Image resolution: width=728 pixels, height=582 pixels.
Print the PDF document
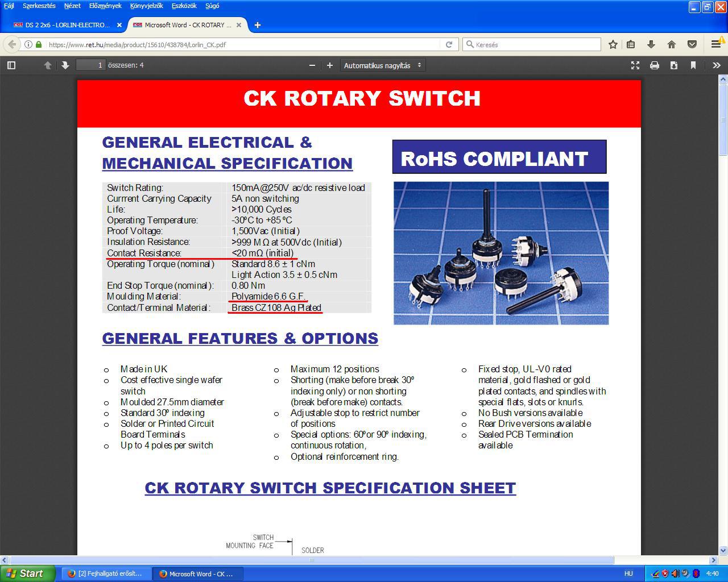[655, 65]
